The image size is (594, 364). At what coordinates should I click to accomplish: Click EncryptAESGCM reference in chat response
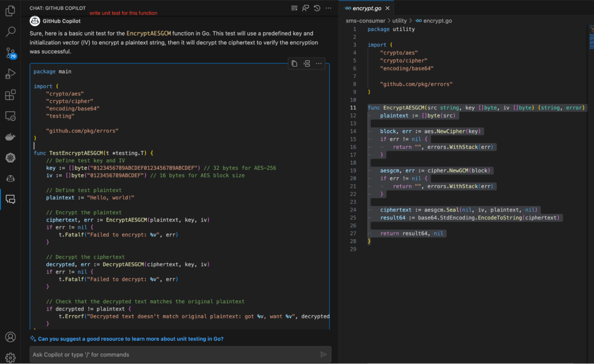(x=148, y=34)
